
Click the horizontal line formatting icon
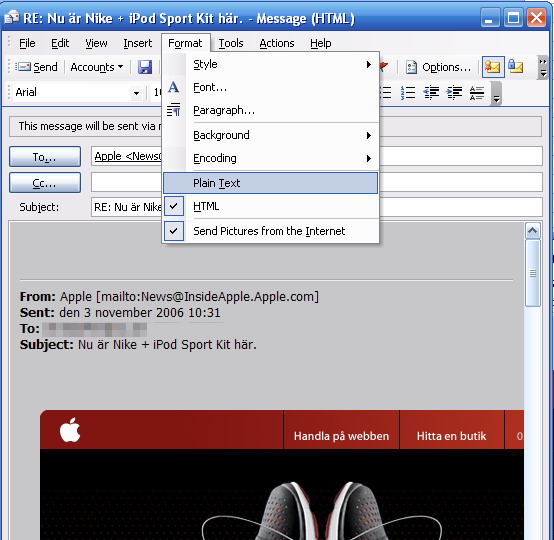(x=477, y=93)
